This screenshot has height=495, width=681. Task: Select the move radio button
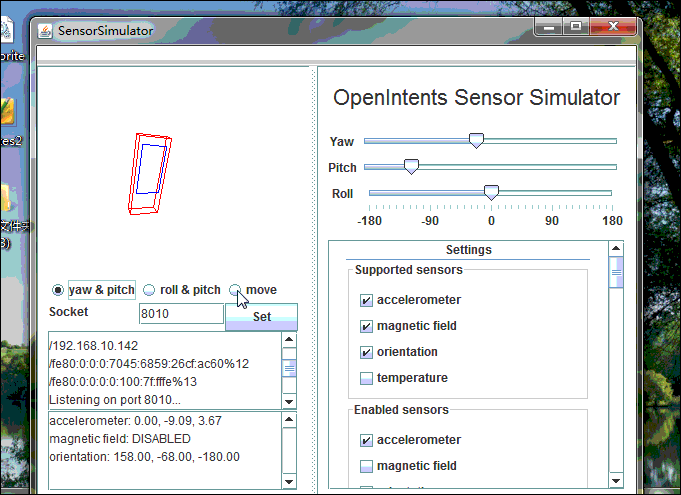click(235, 290)
